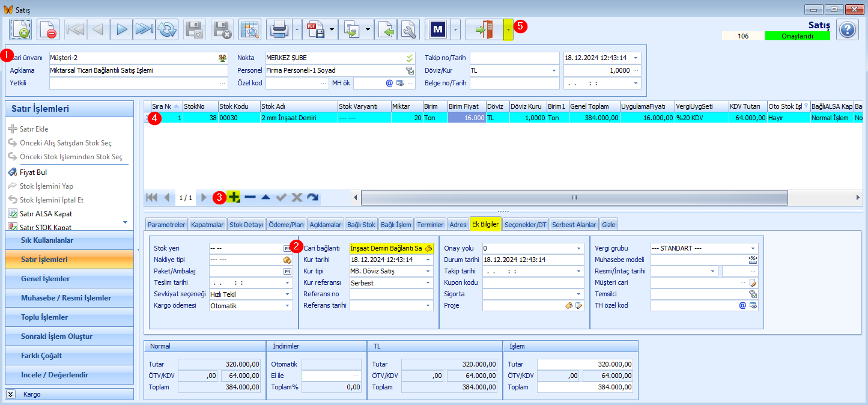Switch to the Parametreler tab
This screenshot has height=405, width=868.
(x=166, y=225)
